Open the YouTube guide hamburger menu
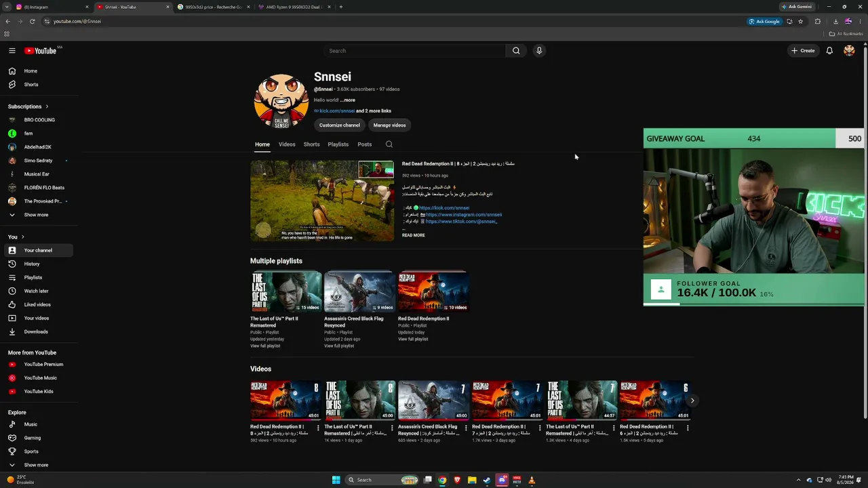868x488 pixels. coord(12,51)
